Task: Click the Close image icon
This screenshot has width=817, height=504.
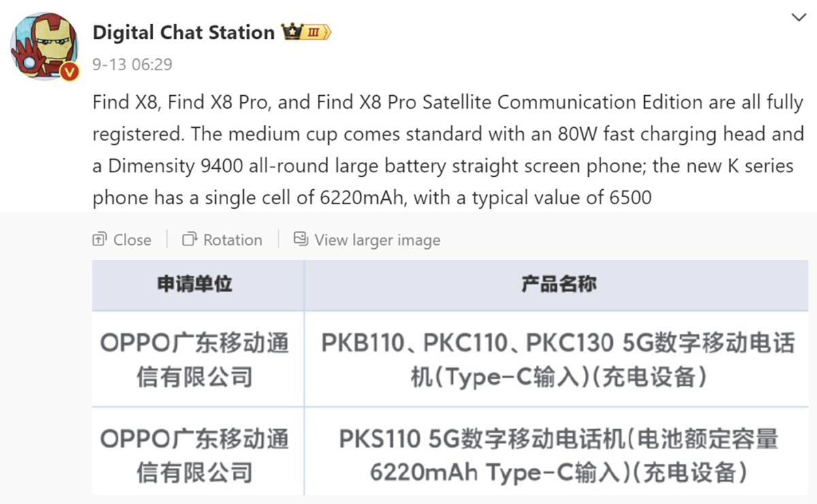Action: tap(99, 239)
